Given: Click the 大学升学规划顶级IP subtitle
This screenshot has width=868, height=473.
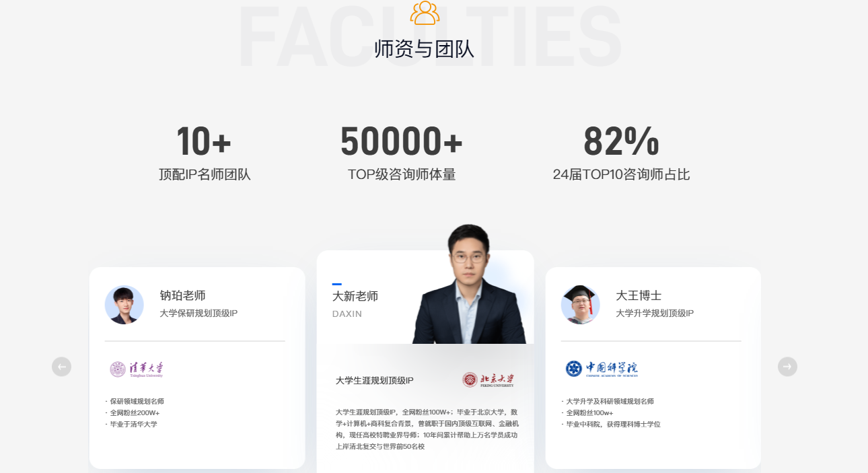Looking at the screenshot, I should (655, 314).
